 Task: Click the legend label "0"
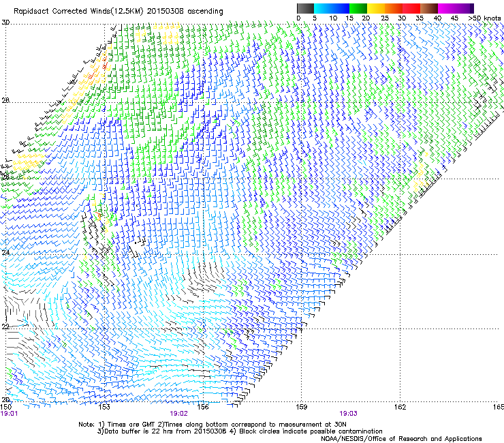(x=298, y=18)
